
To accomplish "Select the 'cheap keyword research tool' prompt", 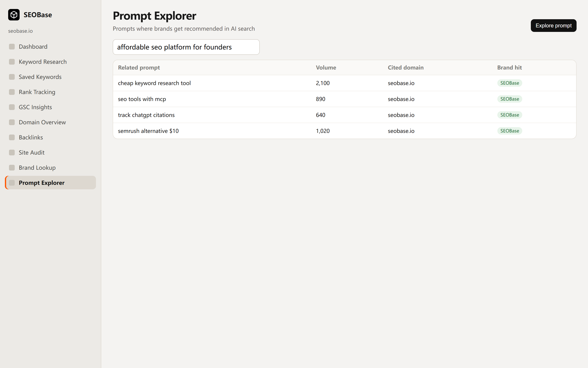I will [x=154, y=83].
